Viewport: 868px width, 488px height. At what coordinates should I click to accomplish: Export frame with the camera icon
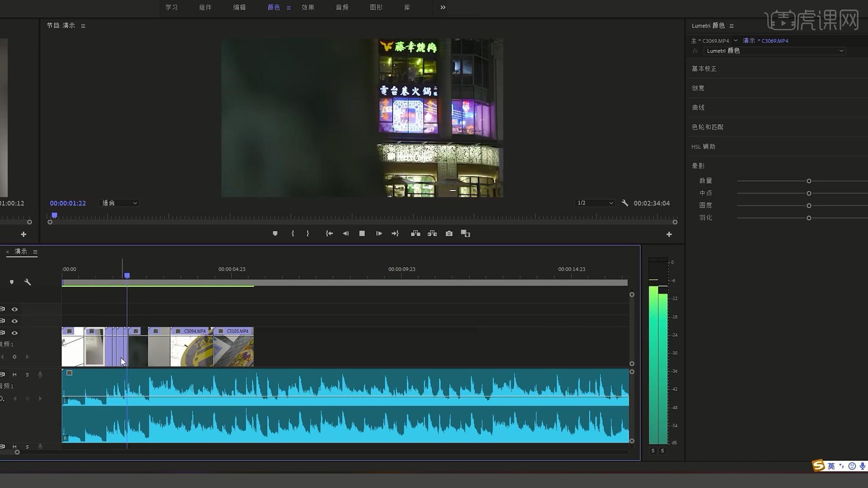(x=449, y=234)
